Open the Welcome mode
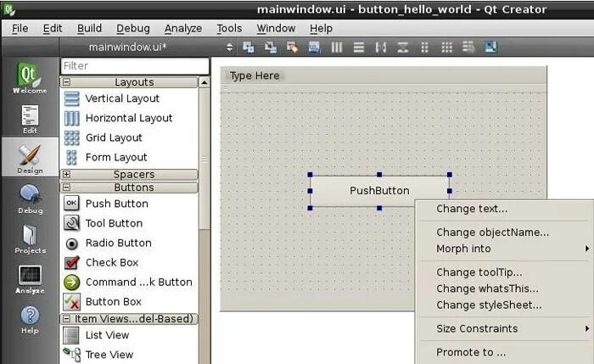594x364 pixels. pos(30,78)
